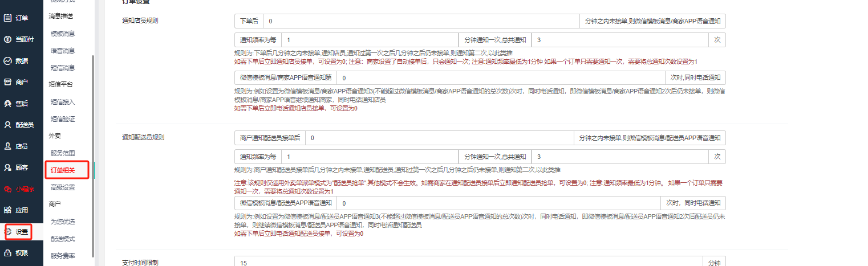Click the 短信平台 group heading

click(60, 84)
